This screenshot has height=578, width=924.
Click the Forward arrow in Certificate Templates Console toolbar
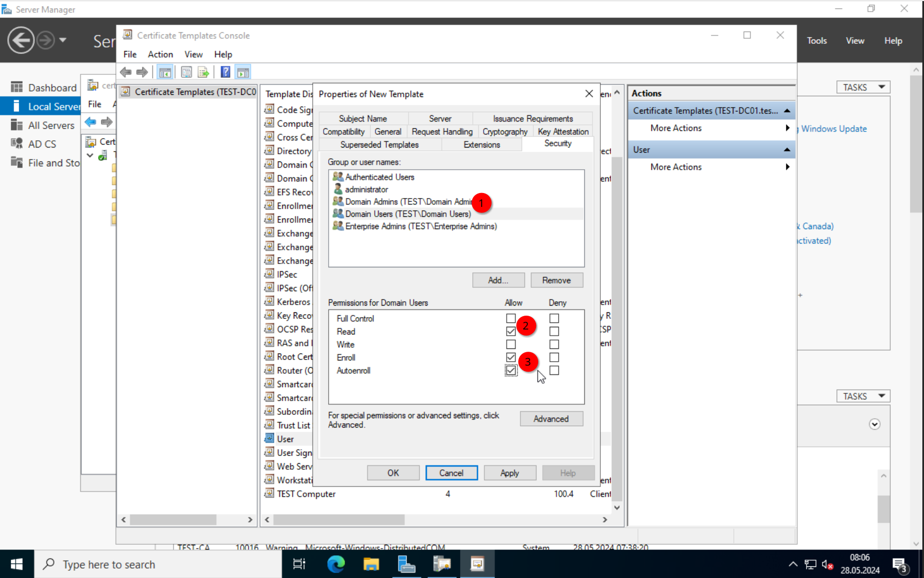tap(142, 72)
